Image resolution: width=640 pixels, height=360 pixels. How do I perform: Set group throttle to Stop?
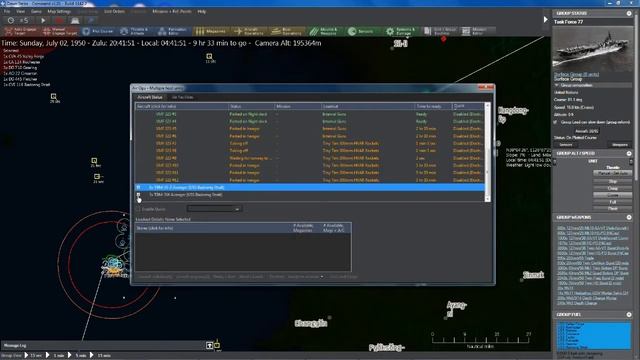613,181
